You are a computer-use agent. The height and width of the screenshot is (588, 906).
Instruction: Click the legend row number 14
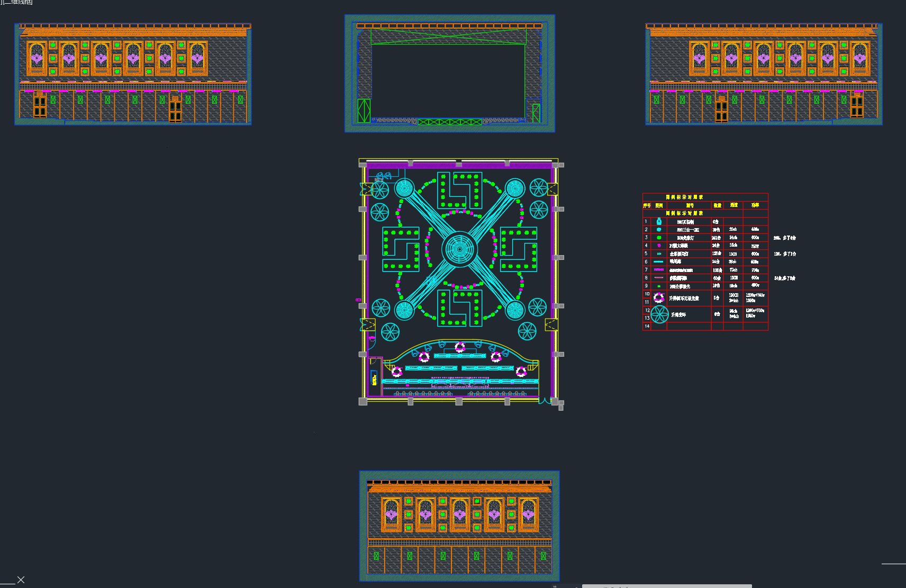(x=647, y=326)
